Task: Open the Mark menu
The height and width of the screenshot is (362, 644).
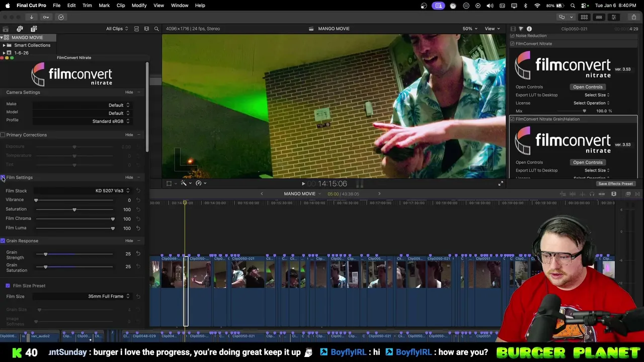Action: (x=104, y=6)
